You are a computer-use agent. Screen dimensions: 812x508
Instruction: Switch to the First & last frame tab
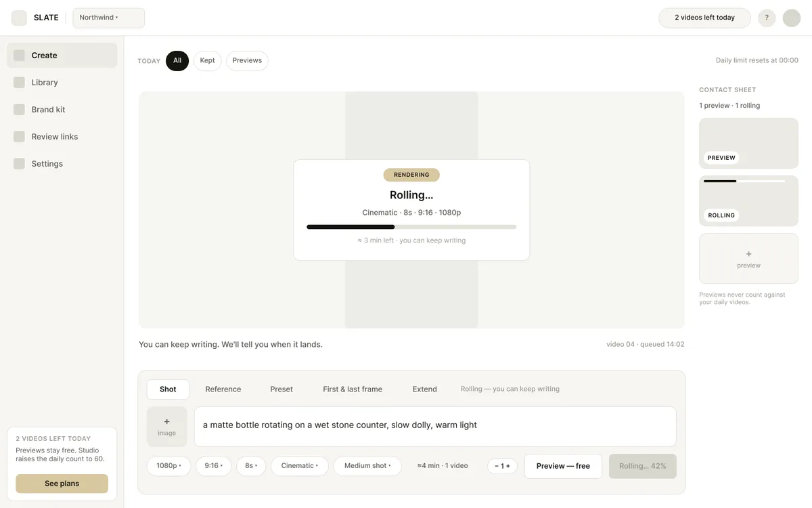[x=353, y=389]
